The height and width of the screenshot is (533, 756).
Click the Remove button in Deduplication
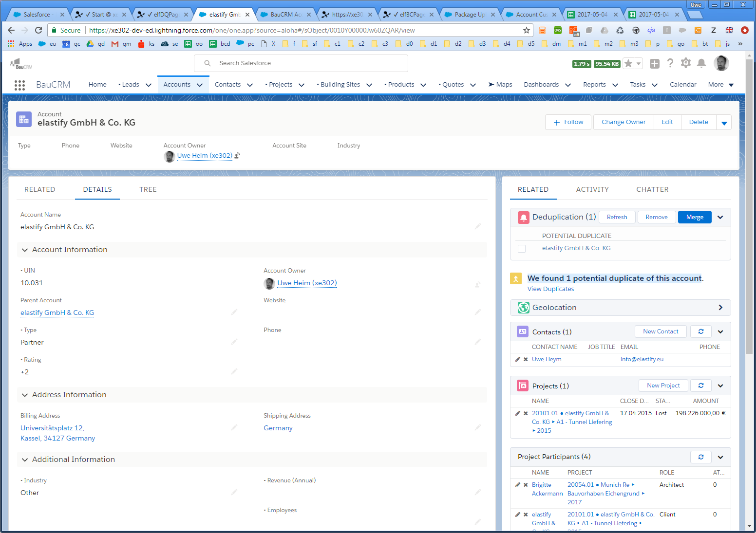[657, 217]
